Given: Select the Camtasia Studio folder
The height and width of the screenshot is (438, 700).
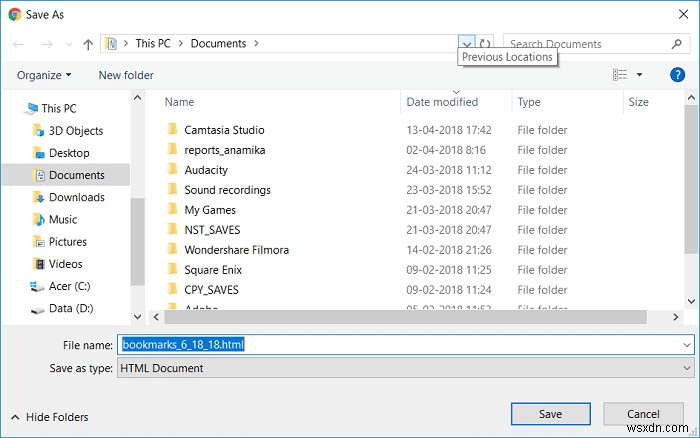Looking at the screenshot, I should [x=224, y=130].
